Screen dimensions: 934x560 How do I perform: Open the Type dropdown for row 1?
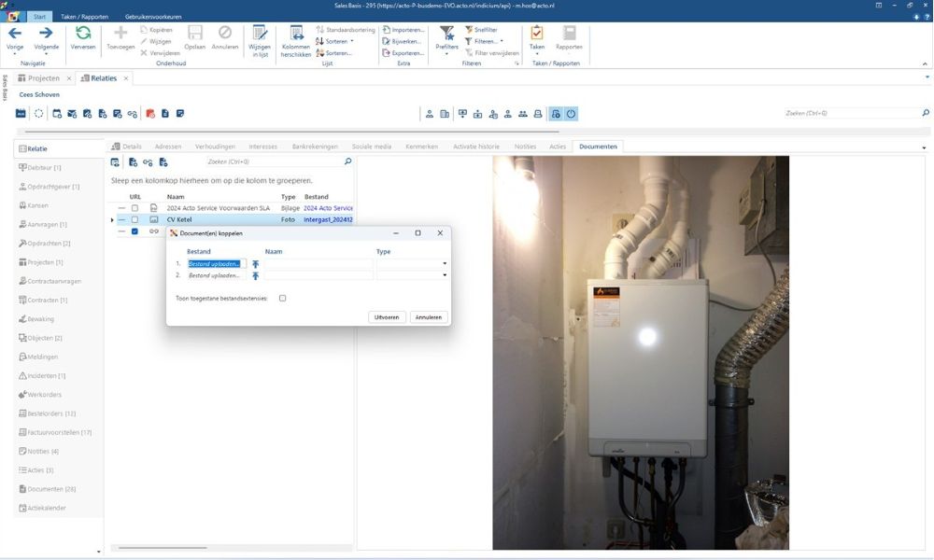[x=445, y=263]
